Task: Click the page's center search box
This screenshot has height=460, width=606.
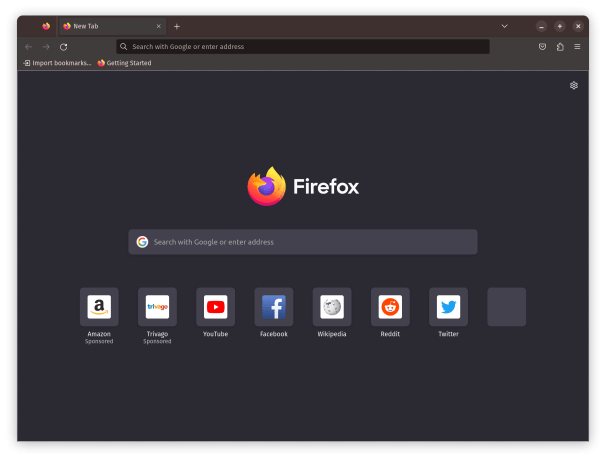Action: pos(303,242)
